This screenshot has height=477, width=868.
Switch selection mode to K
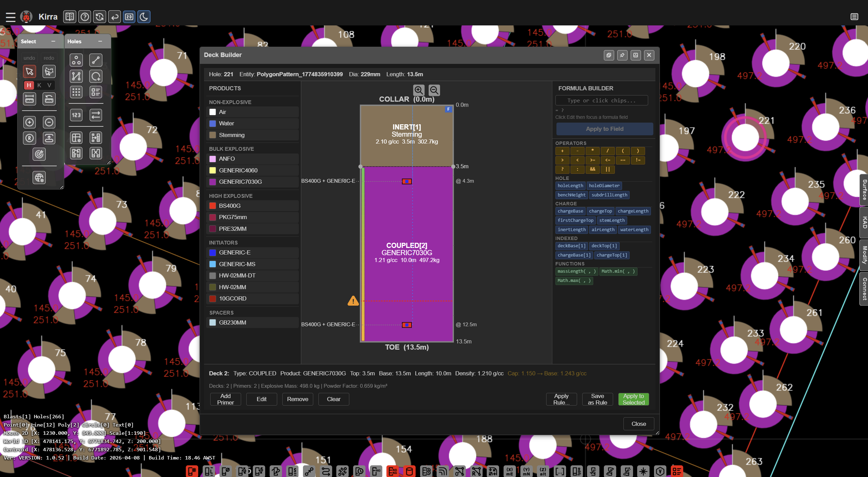coord(40,85)
